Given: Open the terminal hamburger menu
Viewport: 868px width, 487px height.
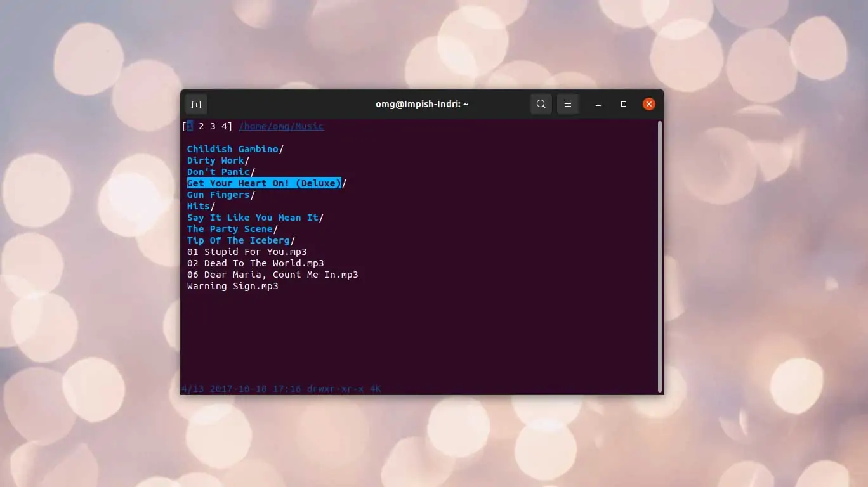Looking at the screenshot, I should tap(568, 104).
